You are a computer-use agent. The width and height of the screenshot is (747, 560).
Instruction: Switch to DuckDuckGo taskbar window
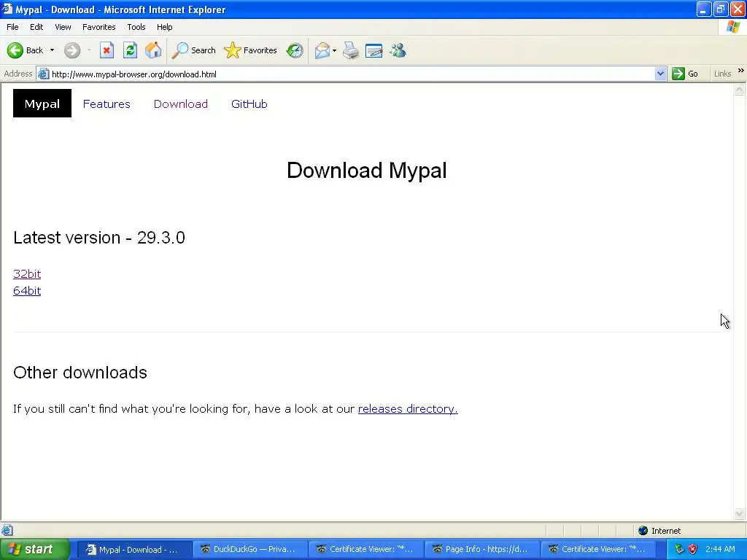(x=249, y=550)
